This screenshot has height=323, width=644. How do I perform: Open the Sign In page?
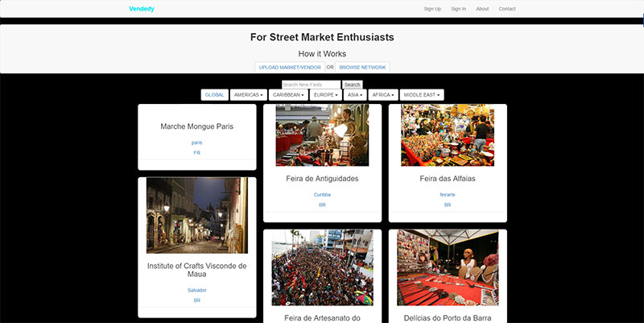pos(458,9)
